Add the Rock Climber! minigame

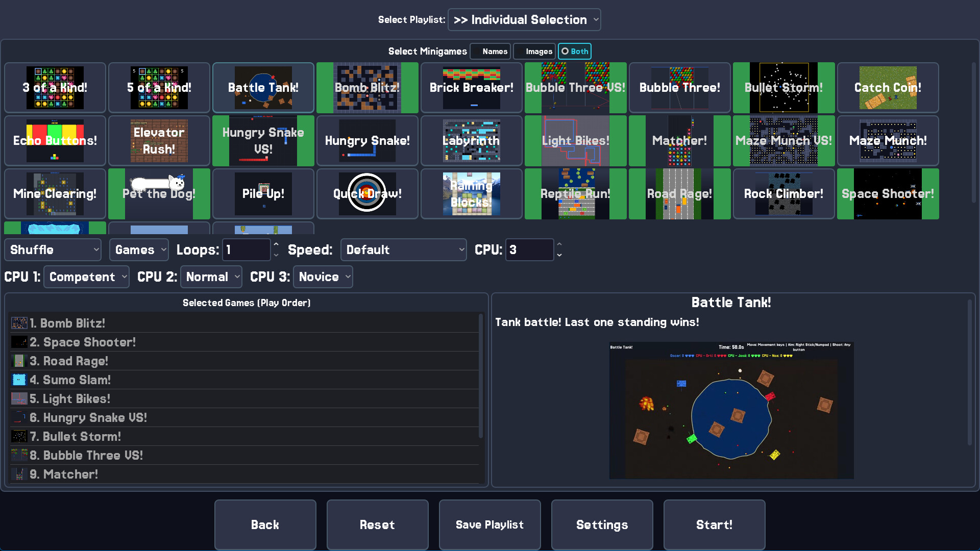click(783, 193)
